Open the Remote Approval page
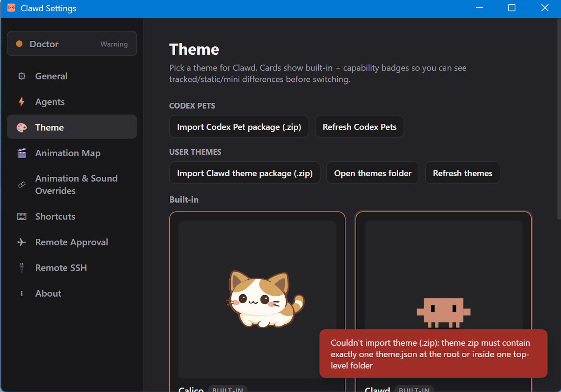The image size is (561, 392). [72, 242]
